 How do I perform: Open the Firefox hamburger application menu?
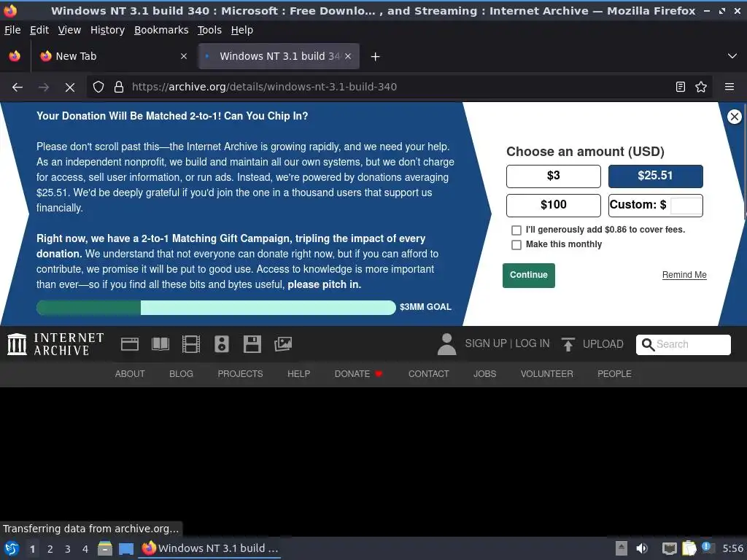tap(729, 87)
